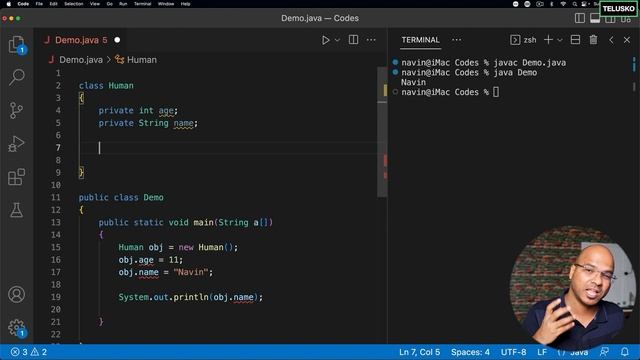The width and height of the screenshot is (640, 360).
Task: Open the Accounts menu icon
Action: click(x=16, y=294)
